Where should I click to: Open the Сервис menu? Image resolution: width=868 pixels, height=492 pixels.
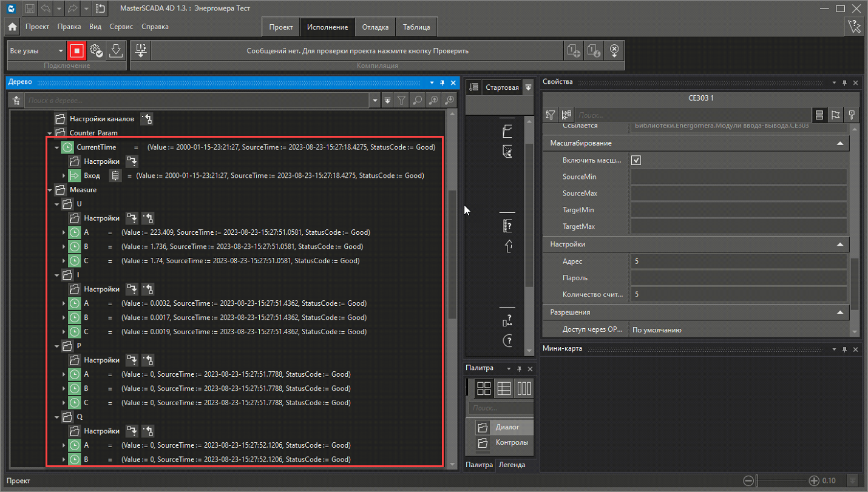(x=121, y=27)
